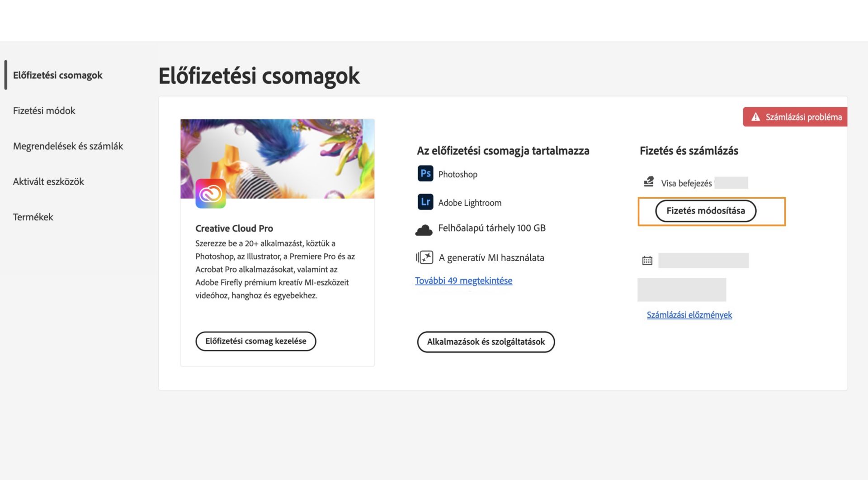Click the Előfizetési csomag kezelése button
The image size is (868, 480).
tap(255, 341)
